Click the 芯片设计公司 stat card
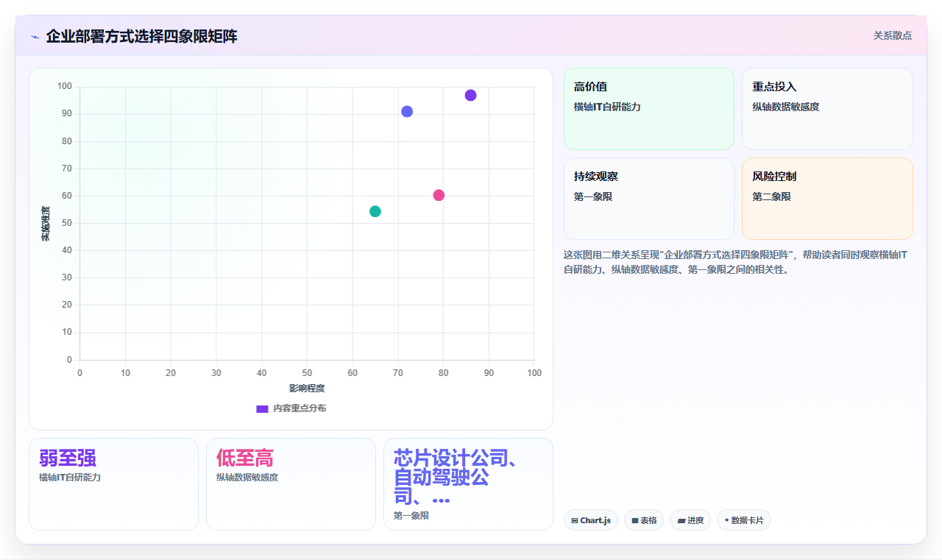This screenshot has height=560, width=942. pyautogui.click(x=468, y=484)
